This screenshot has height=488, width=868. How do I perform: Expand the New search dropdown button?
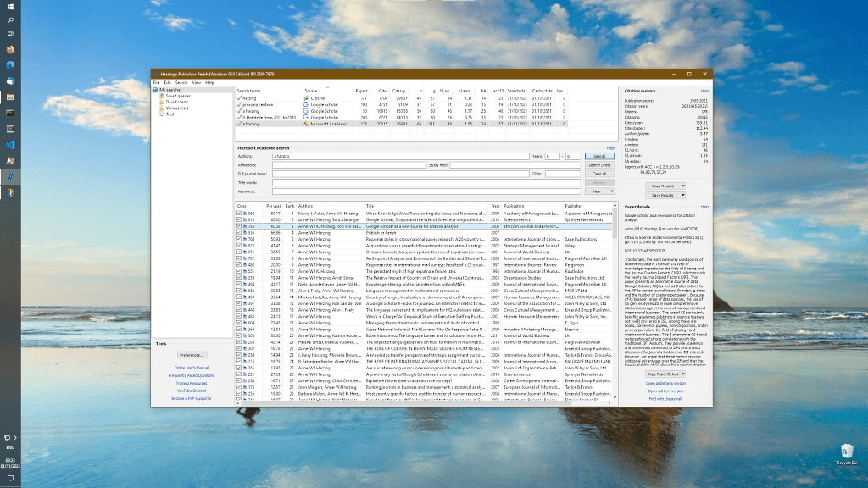pyautogui.click(x=600, y=191)
